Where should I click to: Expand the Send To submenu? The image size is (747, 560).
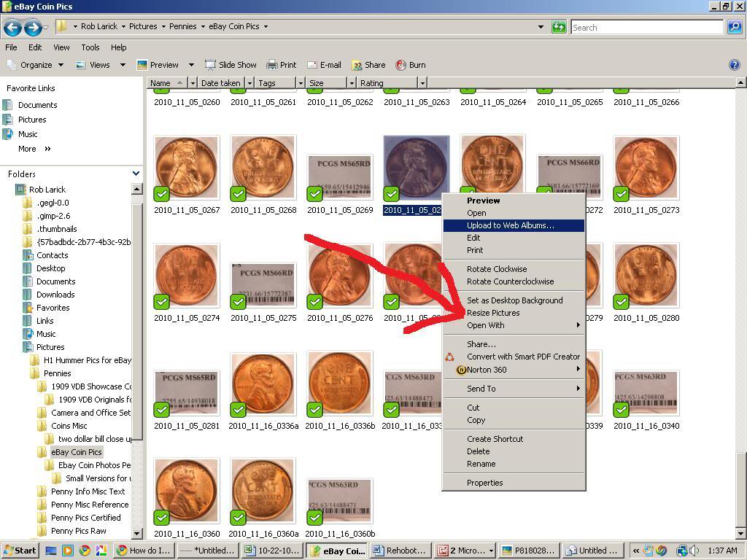tap(514, 389)
